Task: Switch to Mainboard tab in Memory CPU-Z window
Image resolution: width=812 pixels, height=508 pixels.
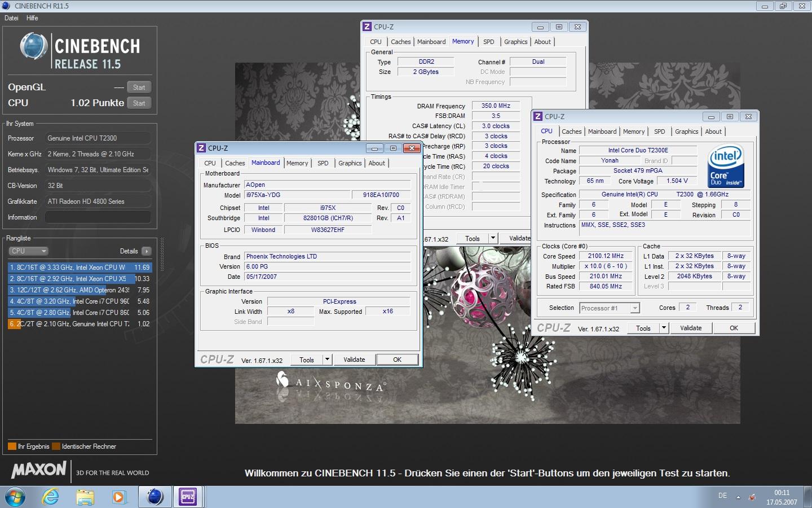Action: 431,42
